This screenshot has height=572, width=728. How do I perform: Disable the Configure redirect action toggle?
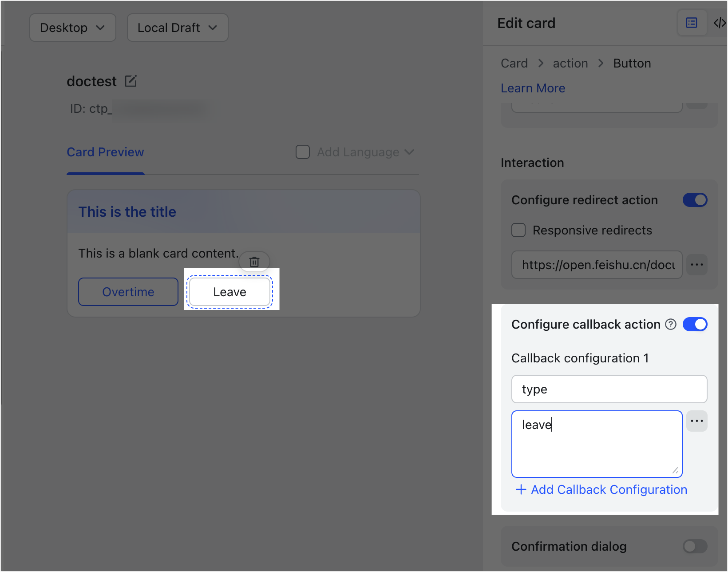coord(695,200)
